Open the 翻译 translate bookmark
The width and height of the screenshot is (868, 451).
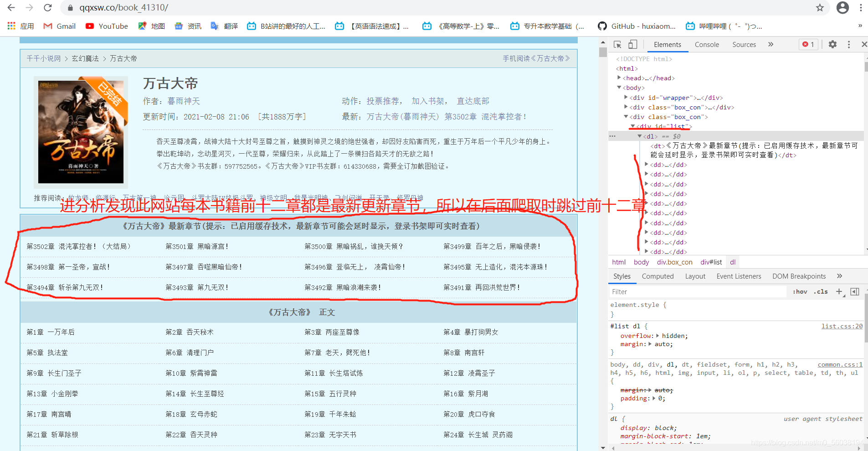coord(225,26)
